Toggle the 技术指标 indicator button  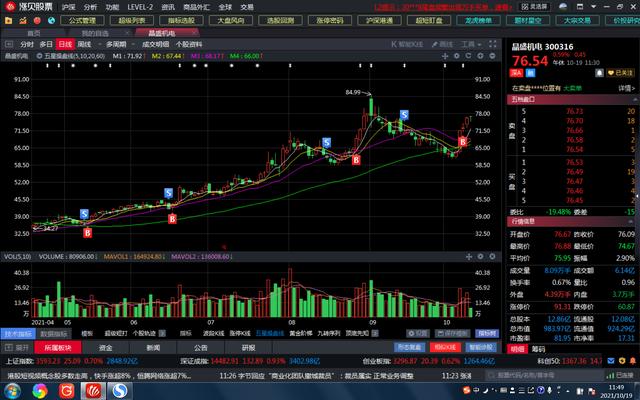(18, 333)
